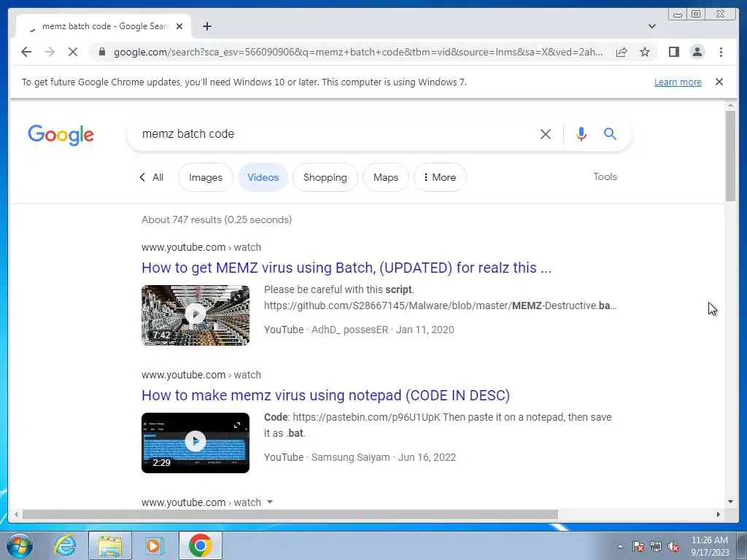Expand the More search options menu

440,177
